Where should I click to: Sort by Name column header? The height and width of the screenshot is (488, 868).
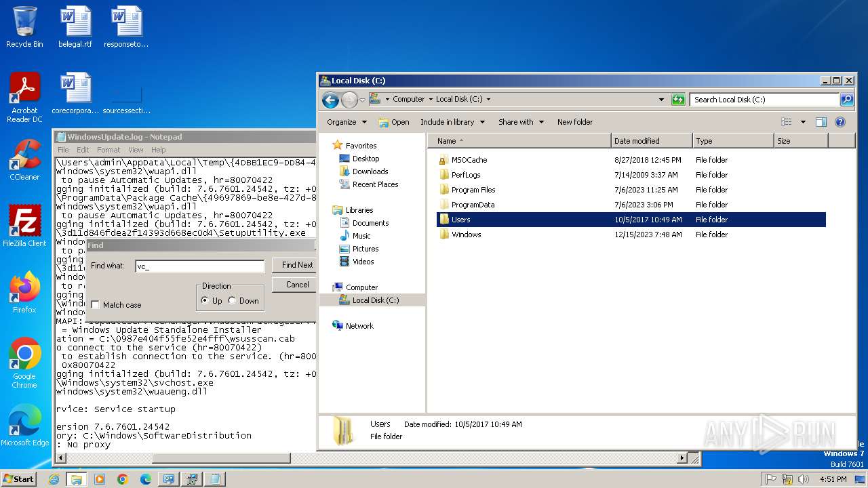(x=519, y=141)
